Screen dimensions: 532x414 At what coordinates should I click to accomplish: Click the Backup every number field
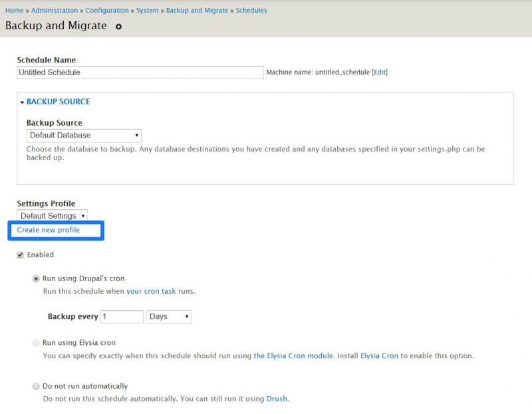122,317
